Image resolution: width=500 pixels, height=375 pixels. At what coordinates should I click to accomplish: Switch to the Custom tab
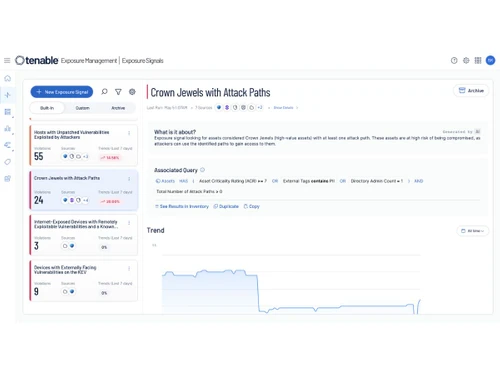click(x=82, y=108)
